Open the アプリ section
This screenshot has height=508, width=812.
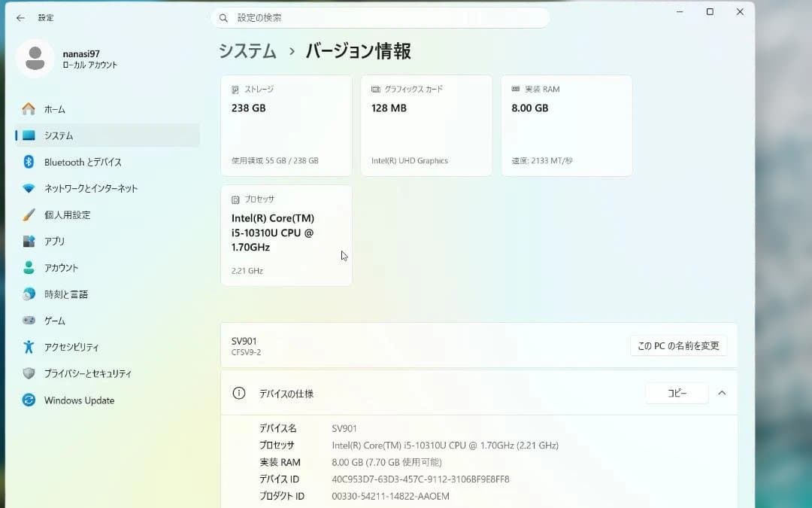(108, 241)
